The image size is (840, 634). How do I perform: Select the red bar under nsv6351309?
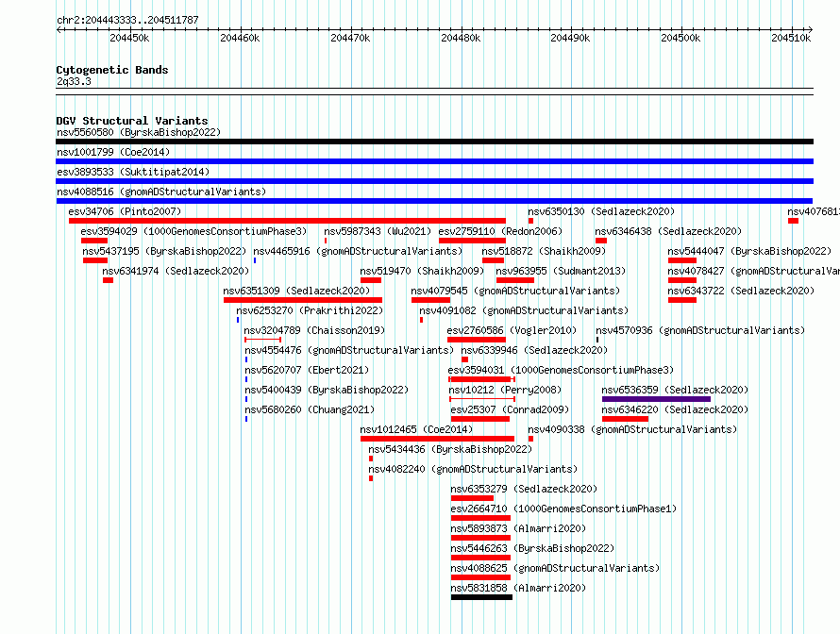pos(303,300)
